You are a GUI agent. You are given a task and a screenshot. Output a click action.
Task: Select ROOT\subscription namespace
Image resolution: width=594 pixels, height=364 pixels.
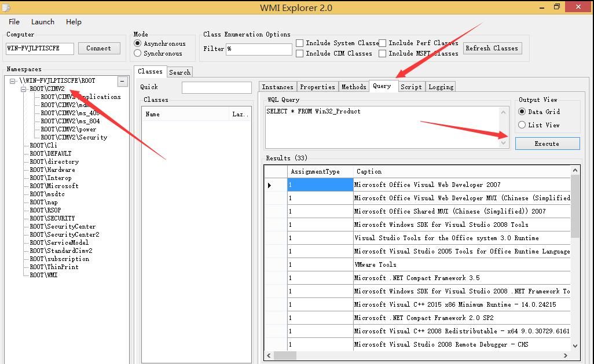60,259
